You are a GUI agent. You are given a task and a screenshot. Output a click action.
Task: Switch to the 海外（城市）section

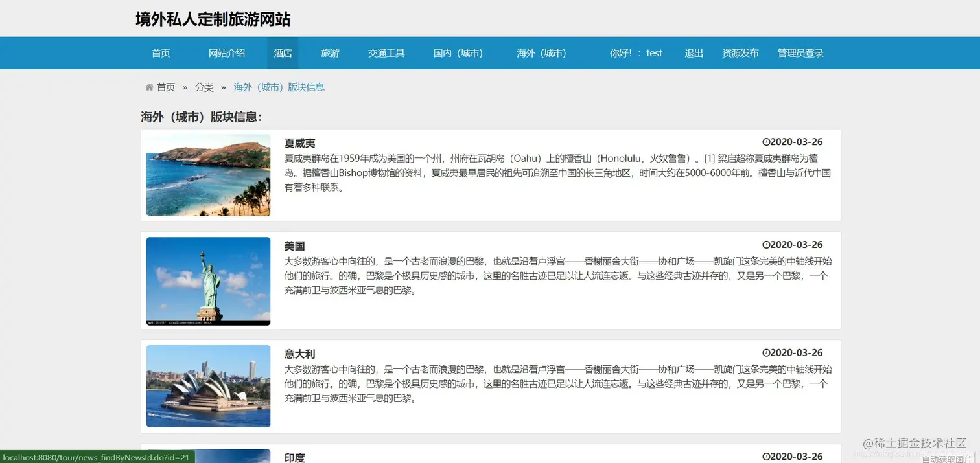542,53
